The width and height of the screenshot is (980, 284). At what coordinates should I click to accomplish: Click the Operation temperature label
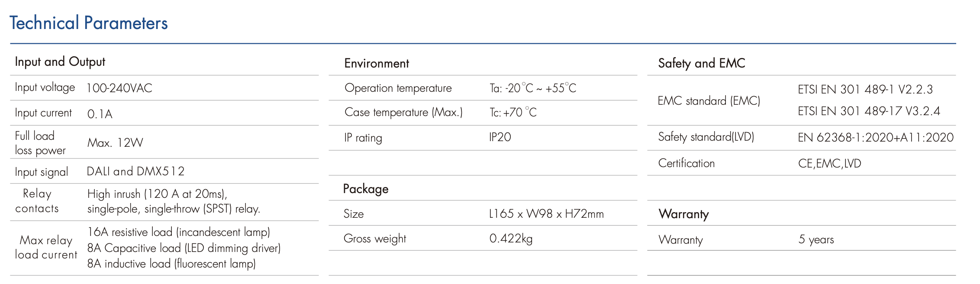point(398,88)
